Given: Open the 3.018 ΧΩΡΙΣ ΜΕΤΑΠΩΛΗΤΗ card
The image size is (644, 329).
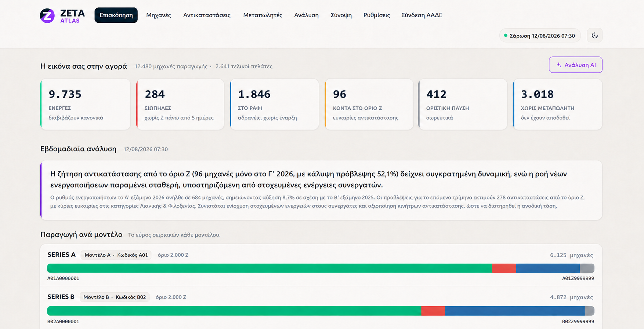Looking at the screenshot, I should (557, 104).
